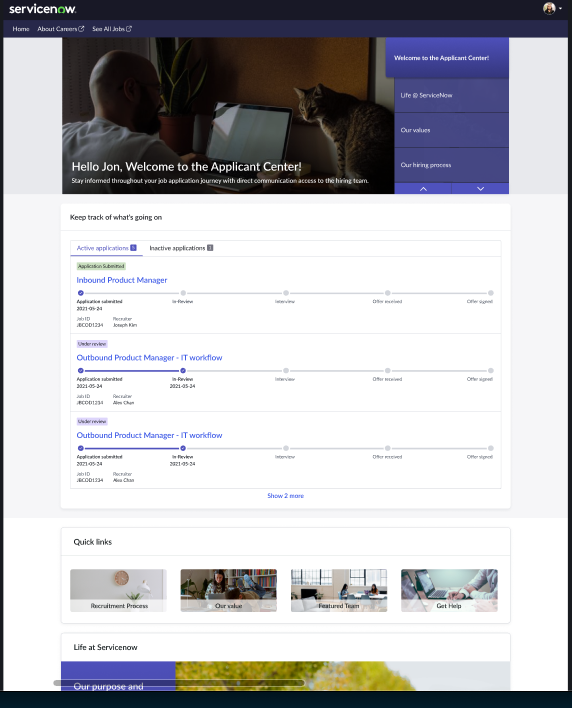Click the first Outbound application's Under review badge

[x=92, y=344]
